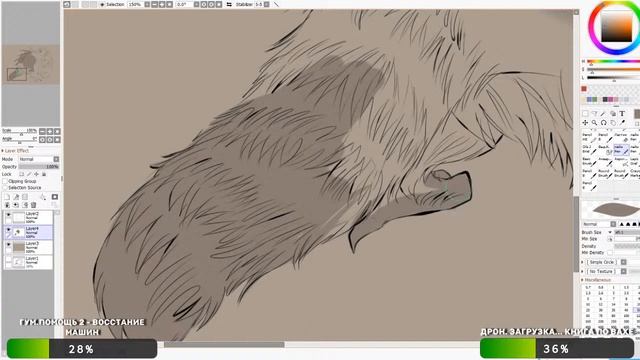
Task: Rotate view counter-clockwise next to Angle slider
Action: [42, 140]
